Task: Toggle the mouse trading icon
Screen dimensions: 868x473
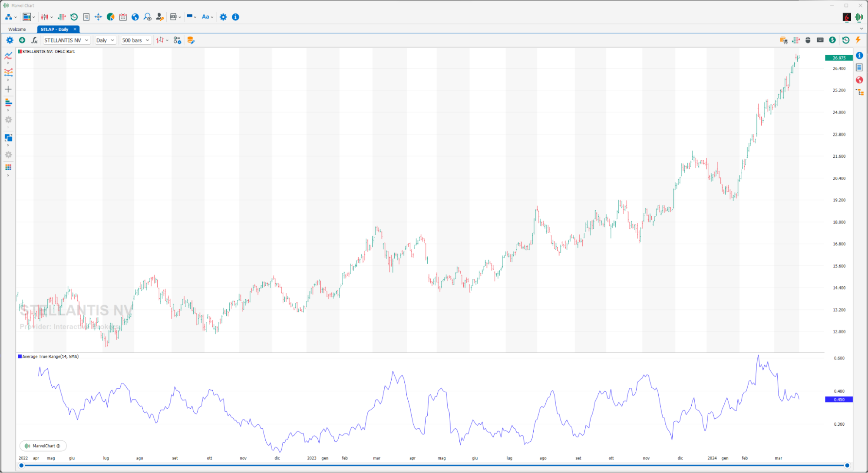Action: click(x=808, y=40)
